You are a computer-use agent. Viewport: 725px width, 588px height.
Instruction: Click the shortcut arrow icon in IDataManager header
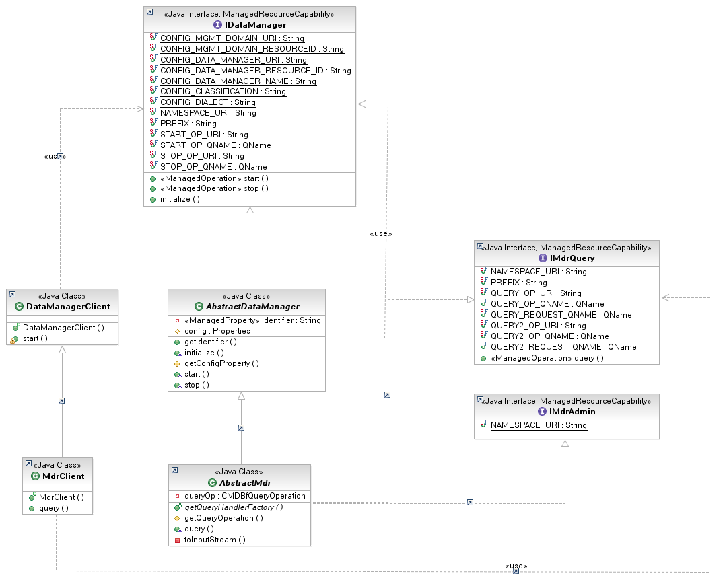[x=150, y=12]
